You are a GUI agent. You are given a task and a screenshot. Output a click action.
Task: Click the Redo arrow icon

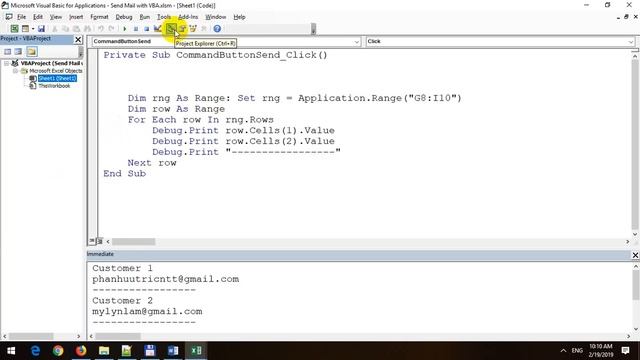pos(111,29)
